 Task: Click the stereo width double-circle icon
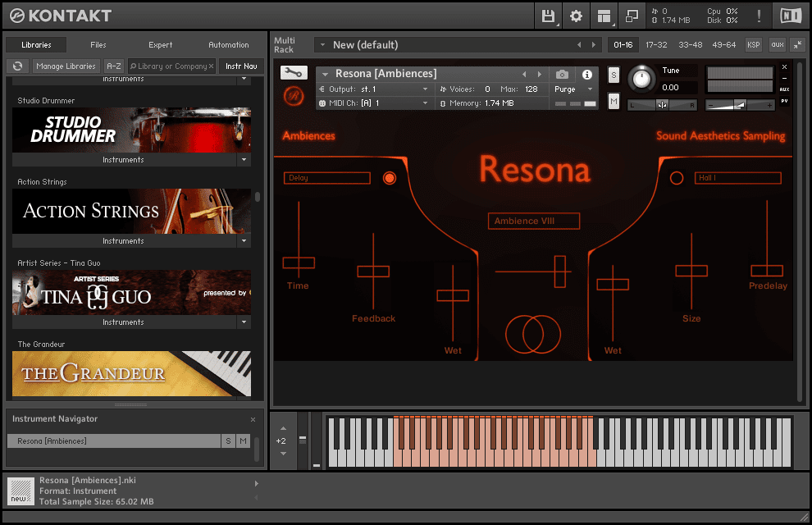(533, 335)
